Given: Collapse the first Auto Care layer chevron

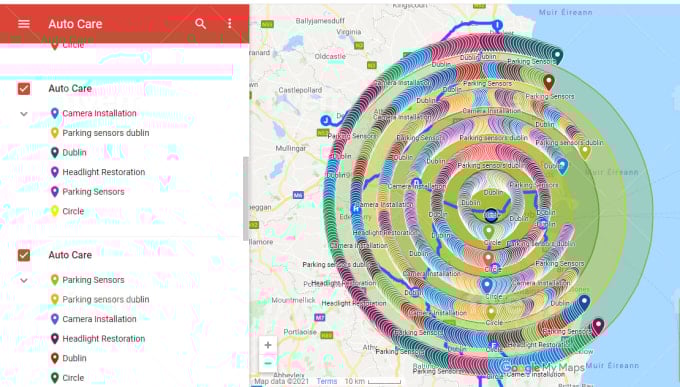Looking at the screenshot, I should click(24, 114).
